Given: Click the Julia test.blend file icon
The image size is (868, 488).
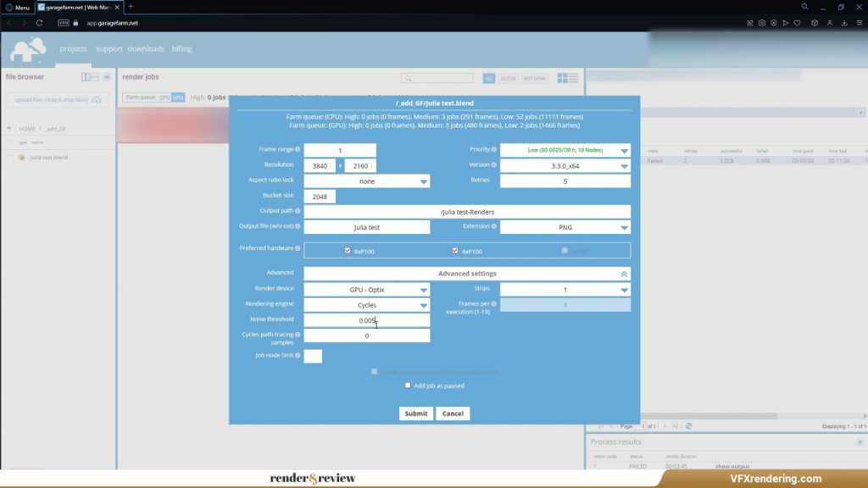Looking at the screenshot, I should pos(21,158).
